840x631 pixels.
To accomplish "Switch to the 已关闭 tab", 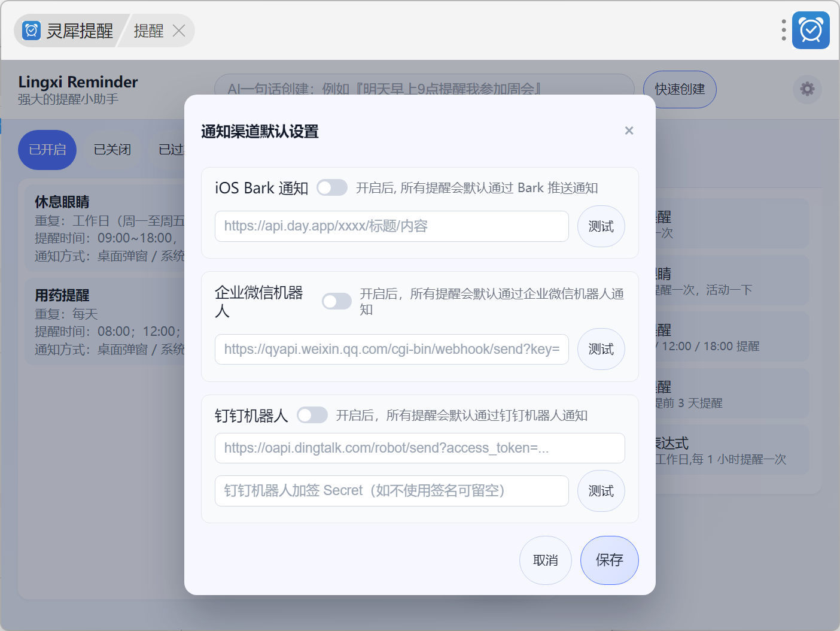I will [x=112, y=150].
